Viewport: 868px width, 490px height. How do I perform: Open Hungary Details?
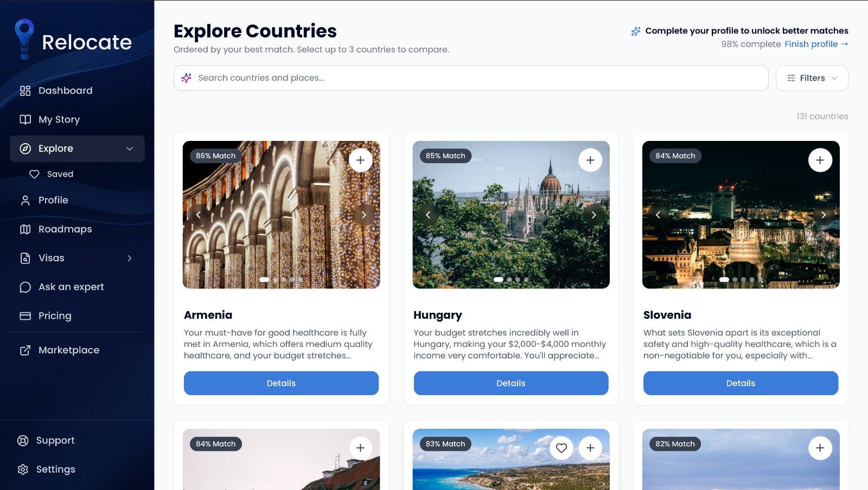[511, 383]
